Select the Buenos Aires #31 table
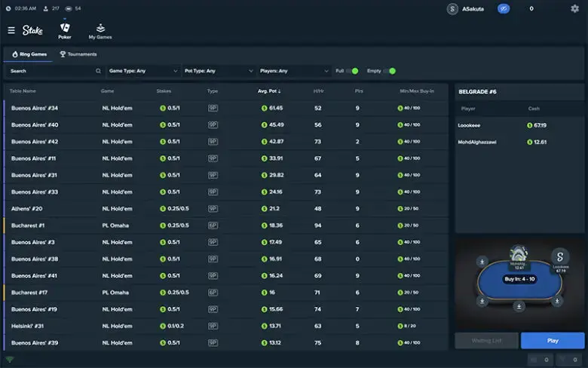Screen dimensions: 588x368 tap(226, 175)
